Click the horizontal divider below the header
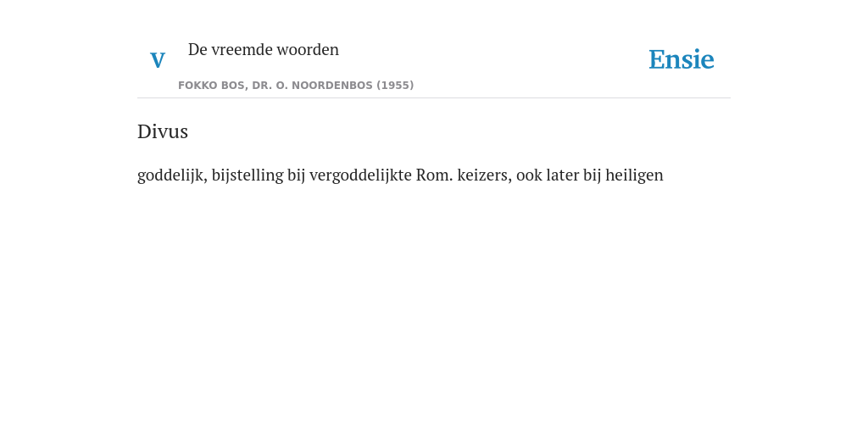868x434 pixels. click(x=434, y=98)
